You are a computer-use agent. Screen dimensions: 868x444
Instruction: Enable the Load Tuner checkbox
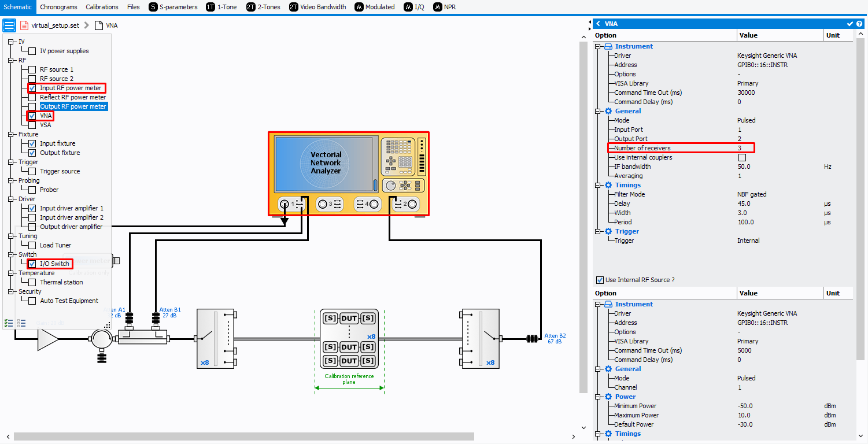point(32,245)
